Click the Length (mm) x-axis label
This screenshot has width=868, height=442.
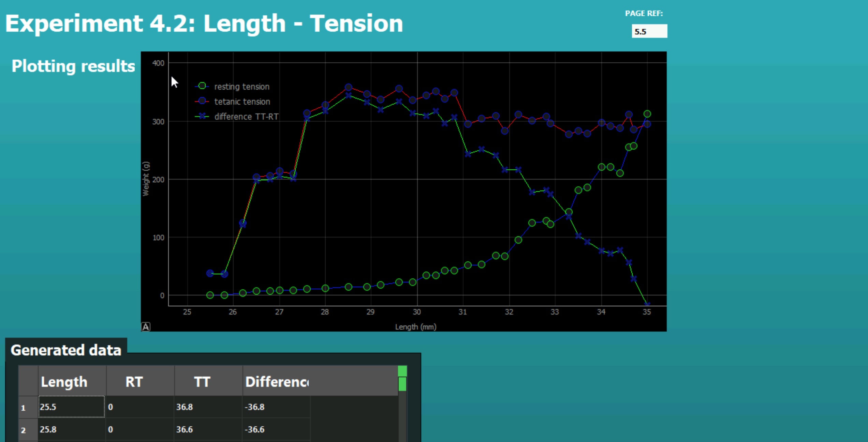[415, 327]
